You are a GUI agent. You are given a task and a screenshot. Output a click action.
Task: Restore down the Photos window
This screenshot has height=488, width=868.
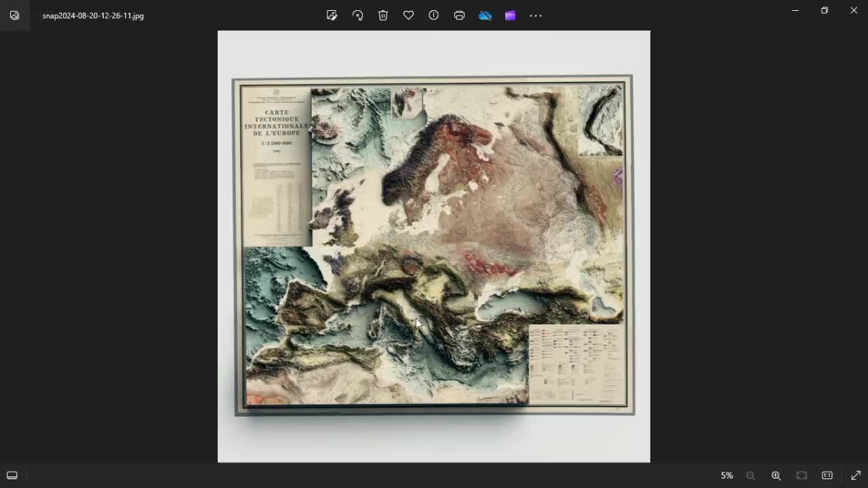825,10
